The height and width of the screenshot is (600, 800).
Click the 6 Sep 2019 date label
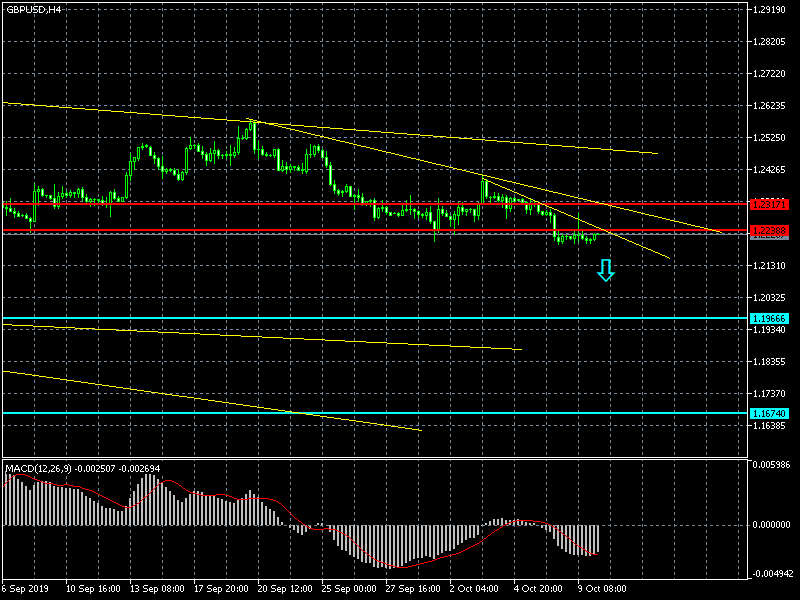tap(27, 590)
